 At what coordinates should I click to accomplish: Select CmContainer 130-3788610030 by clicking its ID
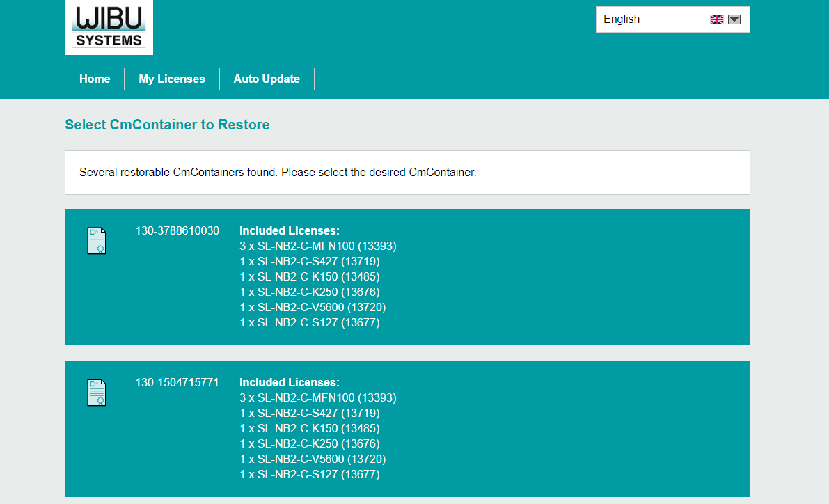[x=177, y=230]
